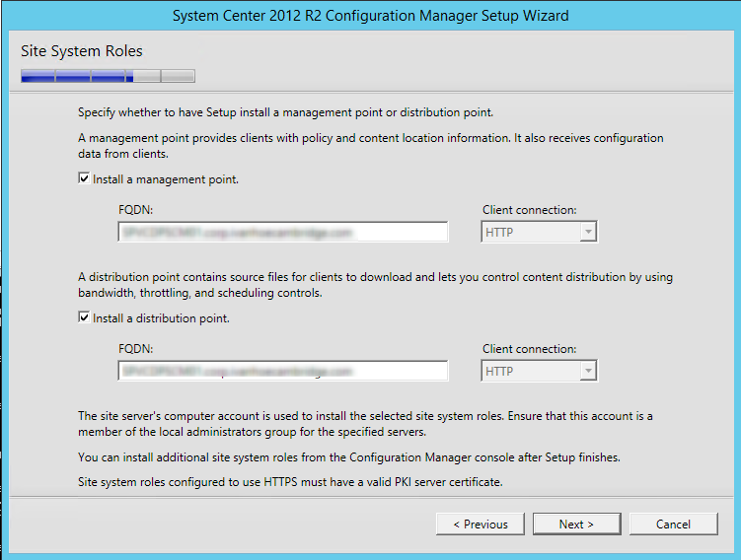The width and height of the screenshot is (741, 560).
Task: Click the FQDN label above the distribution point field
Action: (135, 349)
